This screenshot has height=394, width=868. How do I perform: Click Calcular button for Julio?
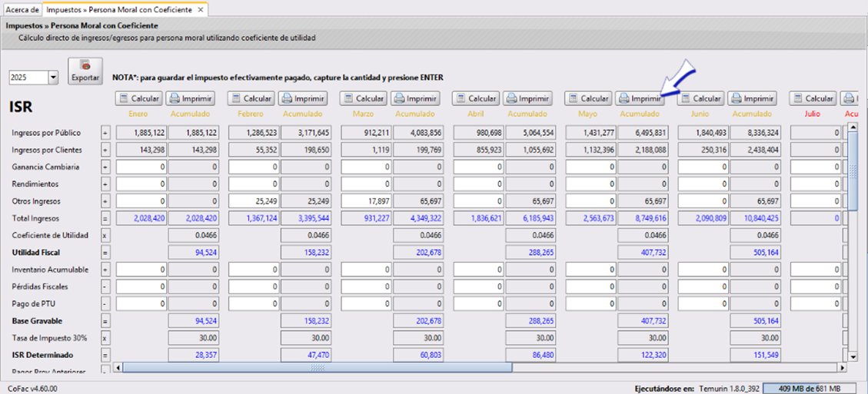pyautogui.click(x=813, y=98)
